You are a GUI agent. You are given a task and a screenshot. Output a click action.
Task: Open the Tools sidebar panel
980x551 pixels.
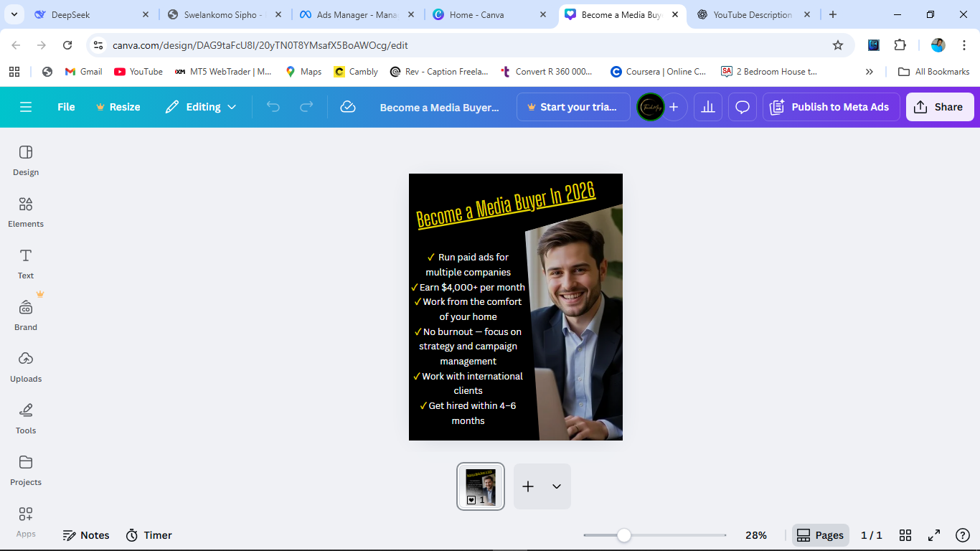point(26,418)
